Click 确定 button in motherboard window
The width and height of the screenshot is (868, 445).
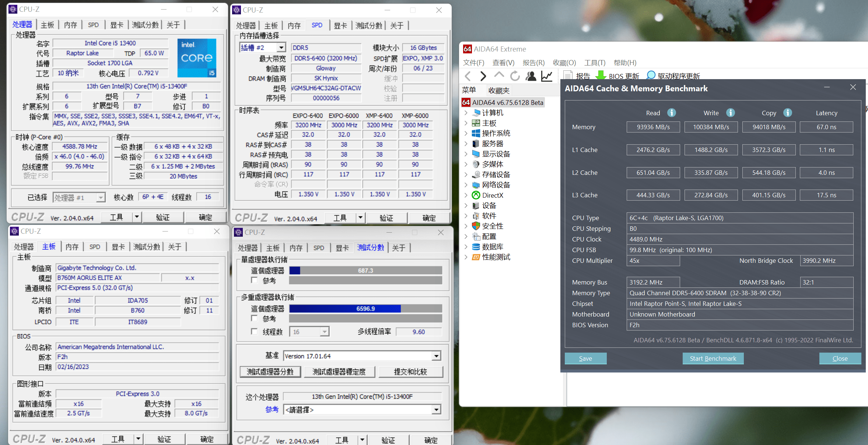click(207, 439)
